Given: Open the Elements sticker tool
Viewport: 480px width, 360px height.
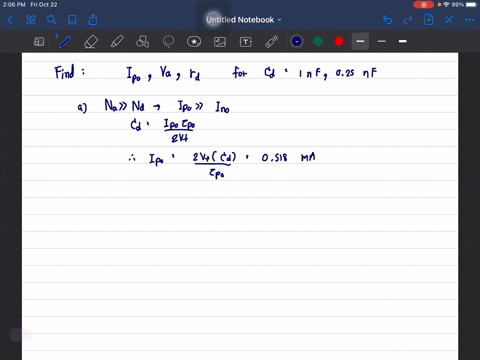Looking at the screenshot, I should pyautogui.click(x=194, y=42).
